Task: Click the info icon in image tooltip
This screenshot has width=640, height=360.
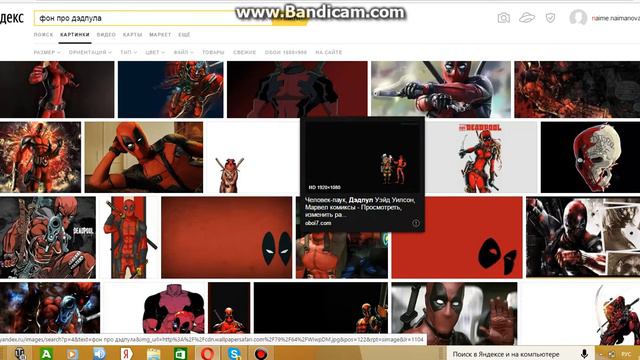Action: (x=416, y=223)
